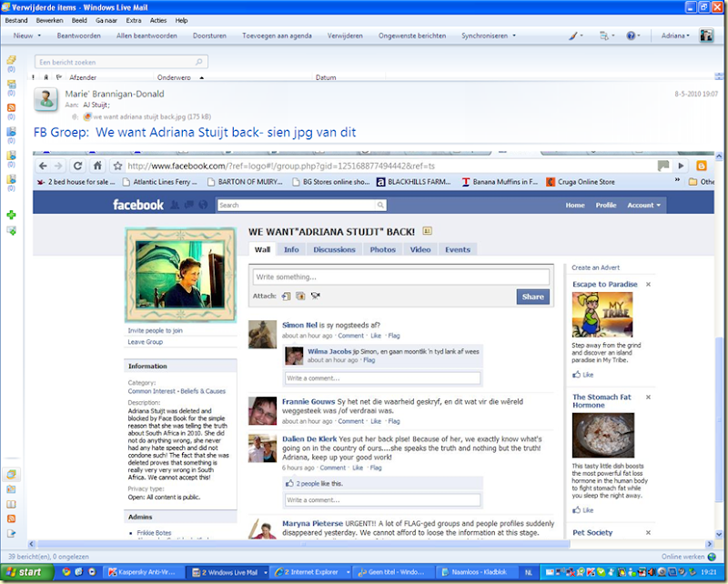Switch to the Discussions tab
Screen dimensions: 728x584
pyautogui.click(x=334, y=249)
